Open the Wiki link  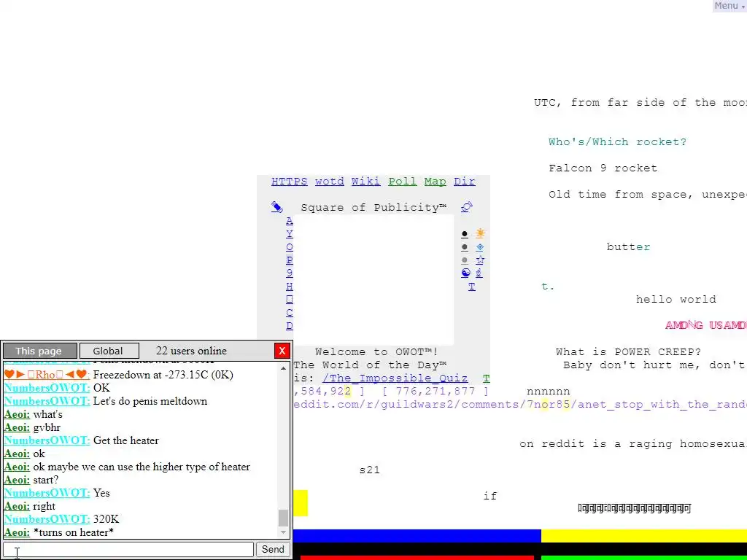tap(365, 182)
